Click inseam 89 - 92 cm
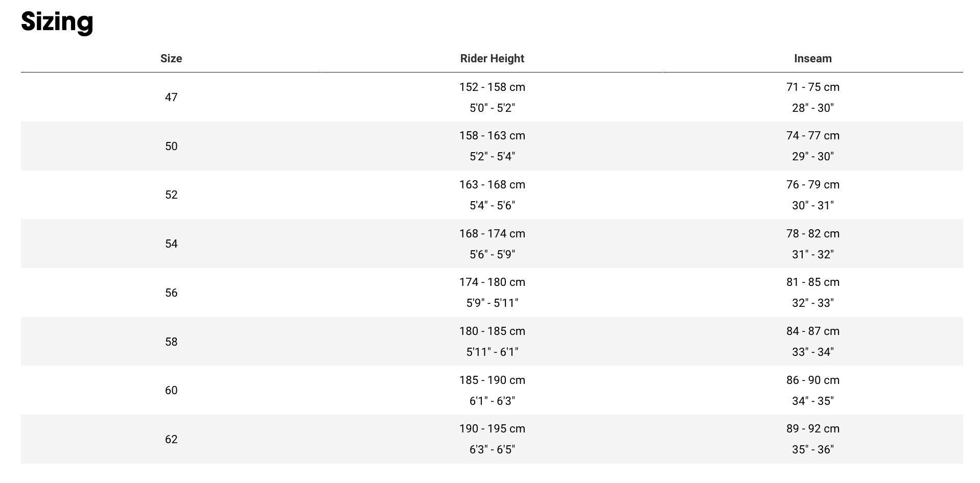980x483 pixels. (x=812, y=429)
